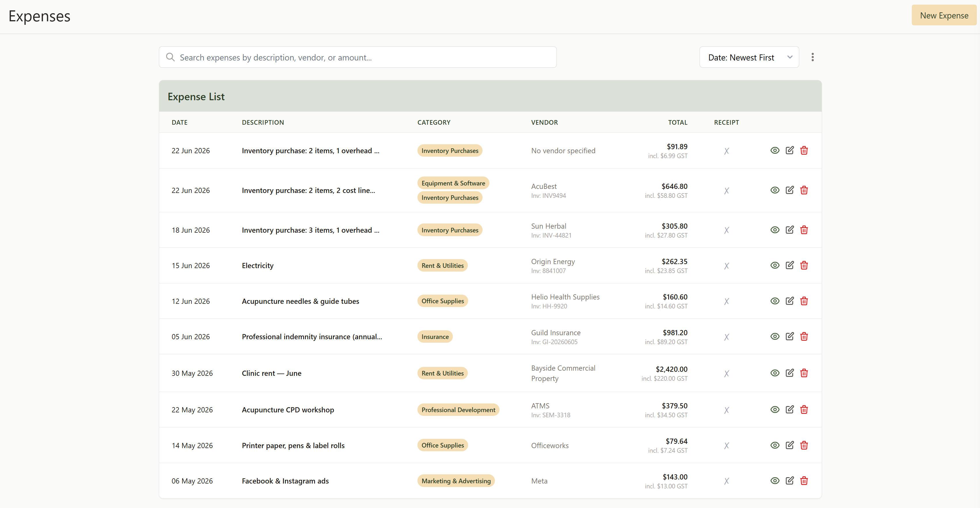Delete the Electricity expense

pyautogui.click(x=804, y=265)
